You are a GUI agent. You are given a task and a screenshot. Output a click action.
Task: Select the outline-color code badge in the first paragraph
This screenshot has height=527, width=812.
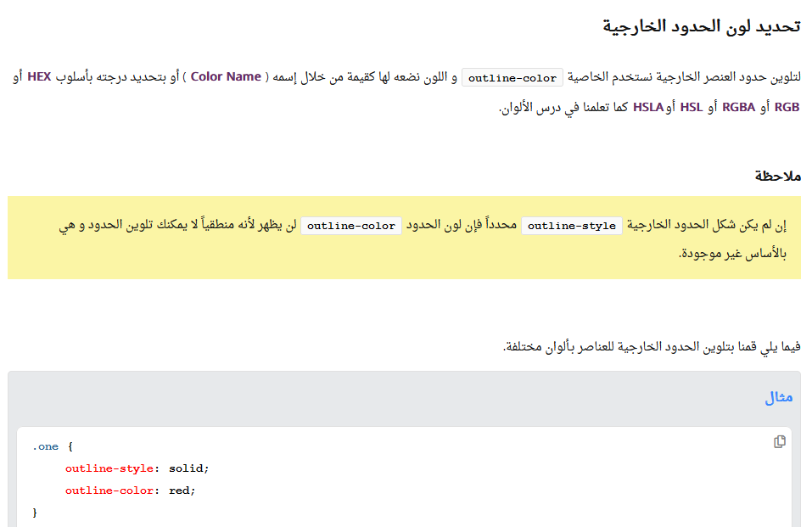pos(512,76)
